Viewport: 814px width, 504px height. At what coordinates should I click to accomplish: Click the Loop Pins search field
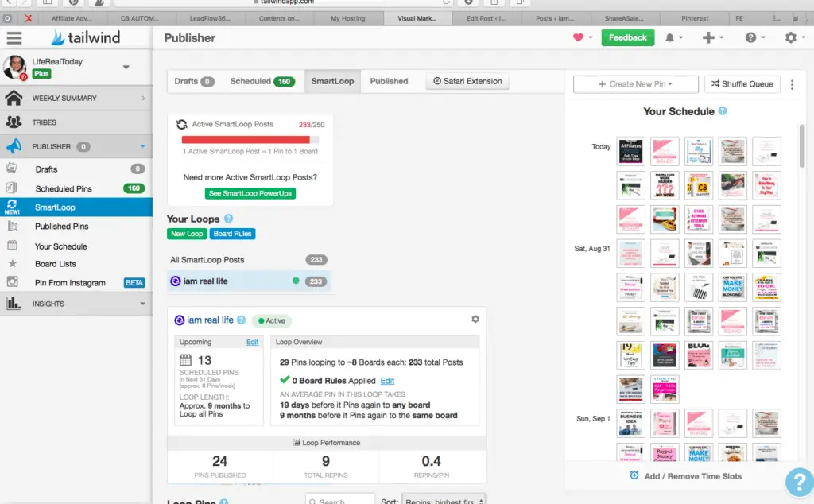point(340,500)
